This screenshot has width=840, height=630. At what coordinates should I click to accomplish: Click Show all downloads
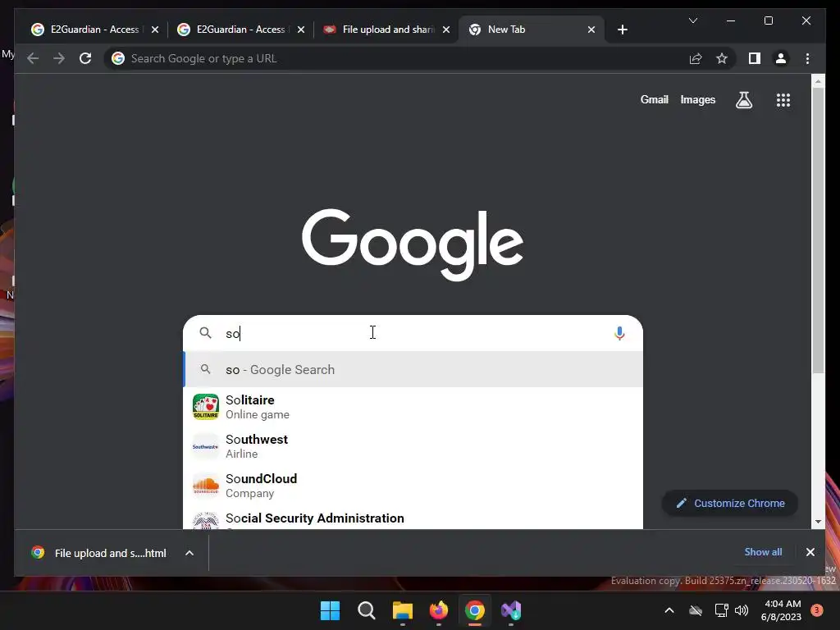coord(763,552)
